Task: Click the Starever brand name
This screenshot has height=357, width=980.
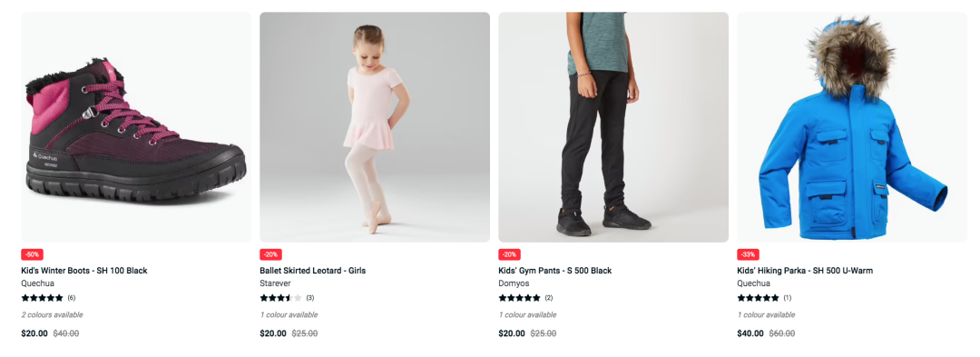Action: pos(275,283)
